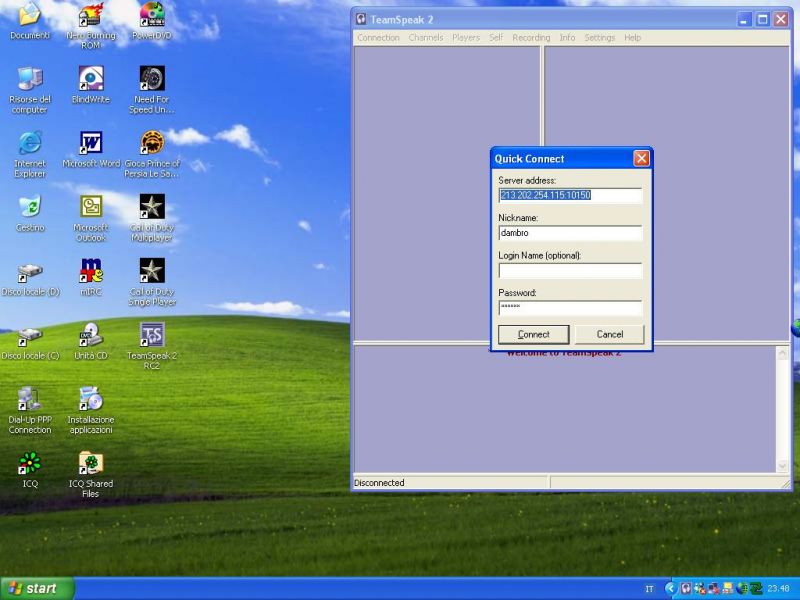Open the Settings menu in TeamSpeak
Screen dimensions: 800x600
[599, 38]
